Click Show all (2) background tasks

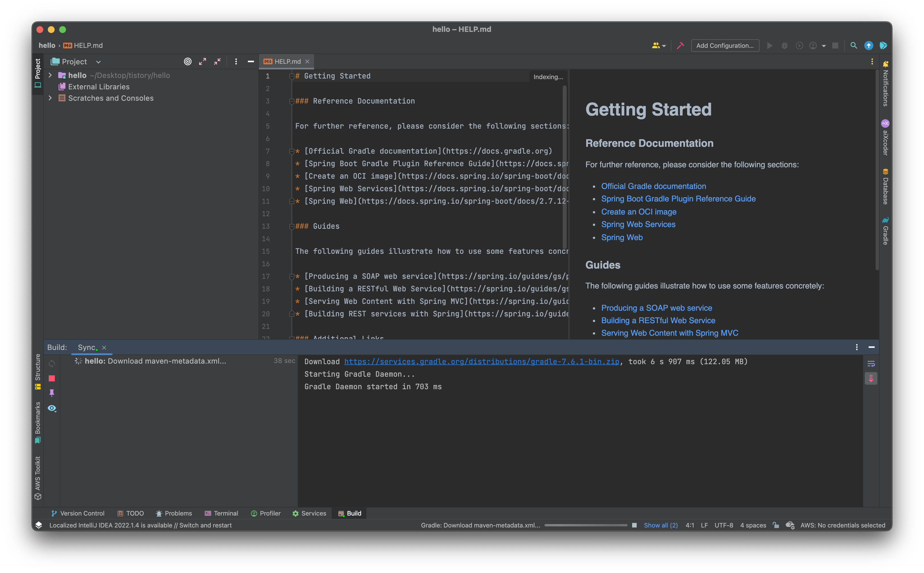coord(660,525)
